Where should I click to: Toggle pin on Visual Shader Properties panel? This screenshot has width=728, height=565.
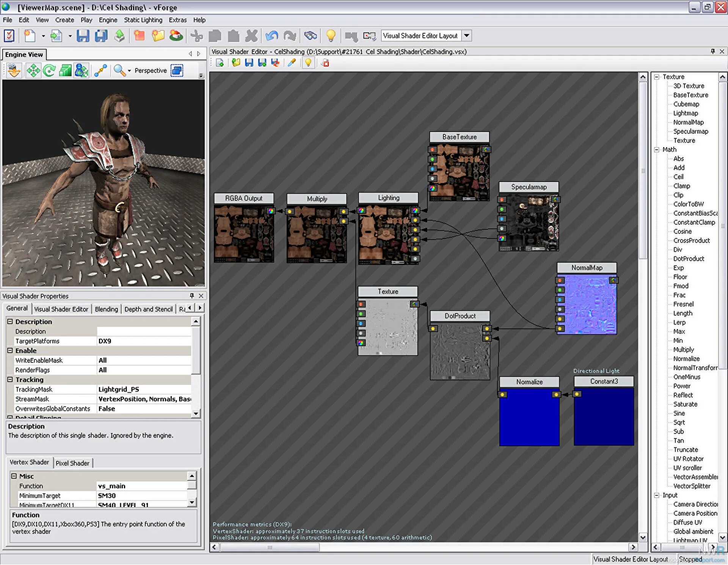[192, 296]
